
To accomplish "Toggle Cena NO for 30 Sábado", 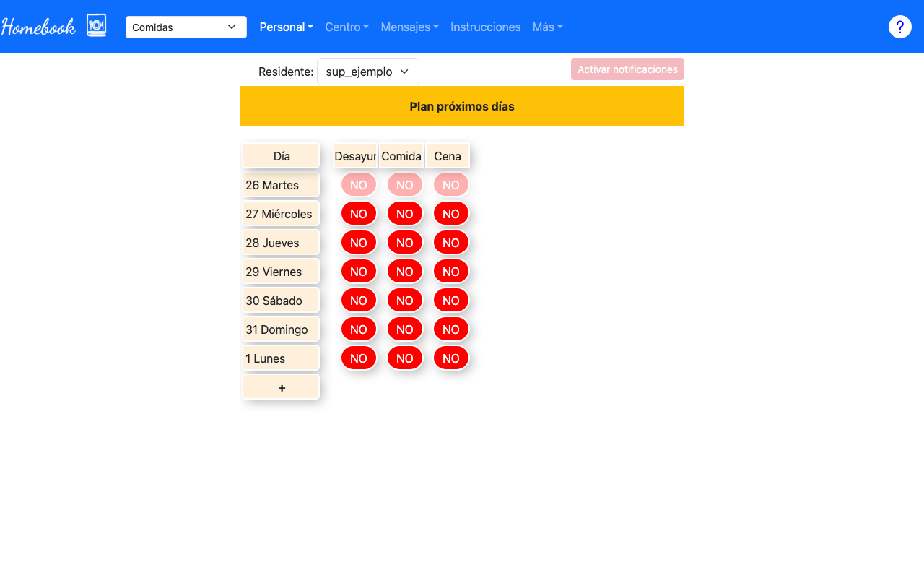I will tap(451, 301).
